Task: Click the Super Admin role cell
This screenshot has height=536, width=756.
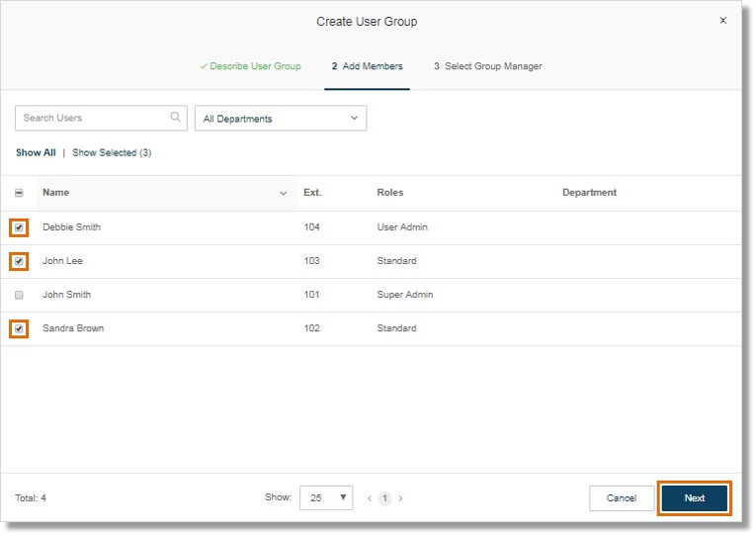Action: point(405,295)
